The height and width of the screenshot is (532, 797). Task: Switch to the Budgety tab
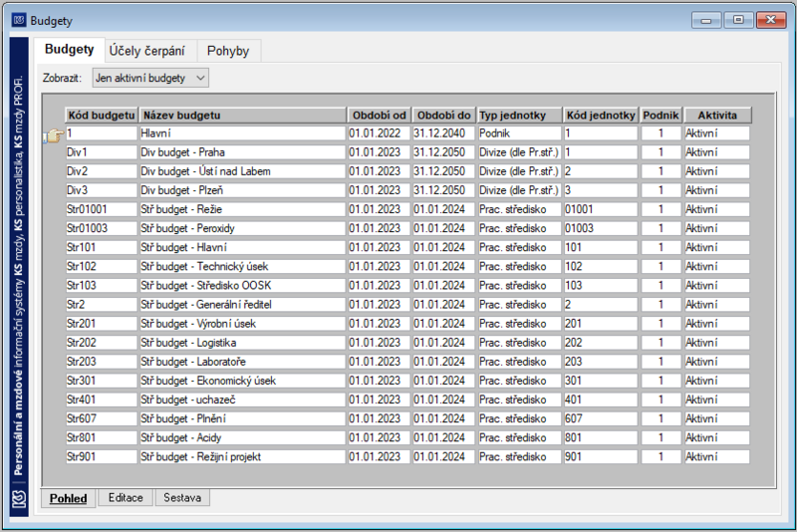(69, 49)
